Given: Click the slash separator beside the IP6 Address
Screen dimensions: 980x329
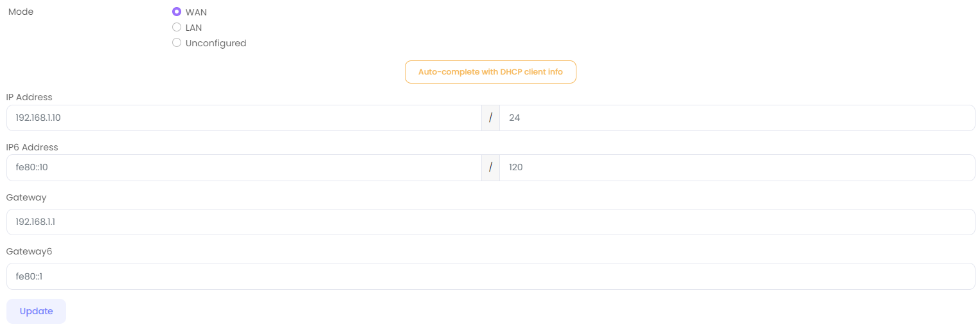Looking at the screenshot, I should coord(490,168).
